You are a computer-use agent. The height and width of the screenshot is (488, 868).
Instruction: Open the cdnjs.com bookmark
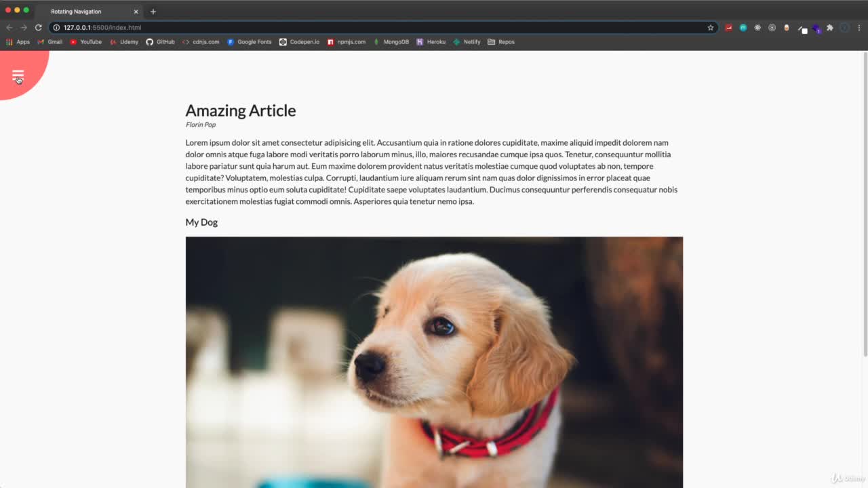point(201,42)
